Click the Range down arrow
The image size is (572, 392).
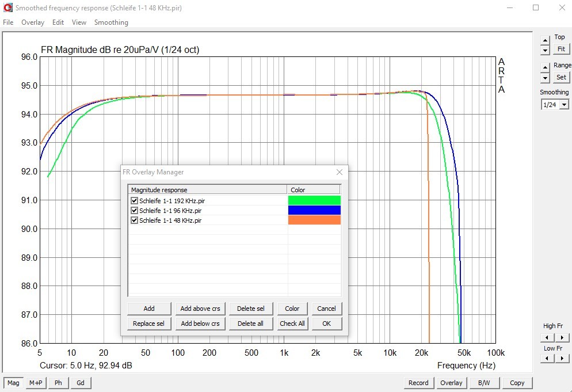[545, 78]
